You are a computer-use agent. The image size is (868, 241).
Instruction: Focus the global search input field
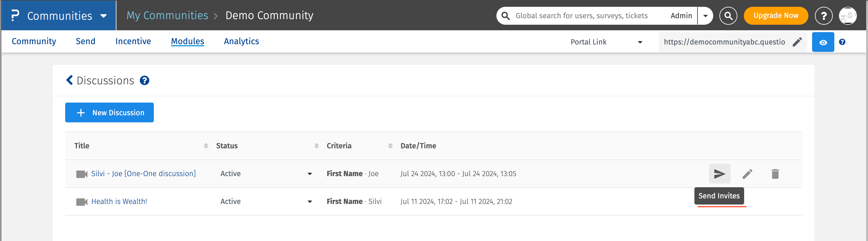coord(581,16)
